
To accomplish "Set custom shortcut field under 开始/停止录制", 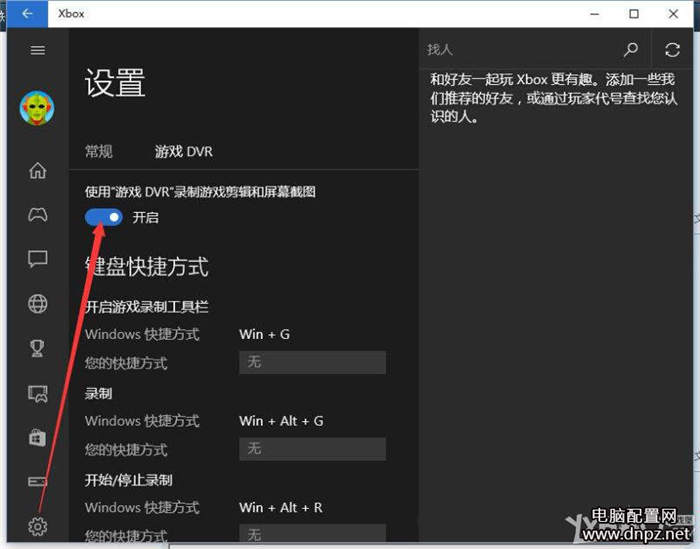I will pos(312,534).
